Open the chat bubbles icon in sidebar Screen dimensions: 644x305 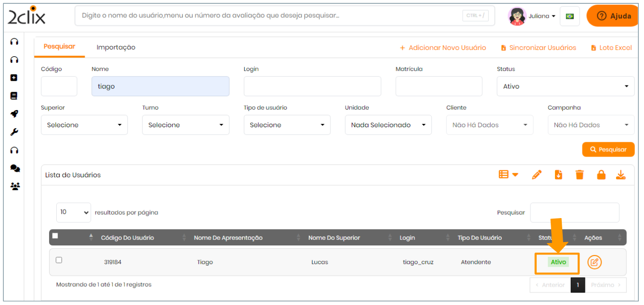(x=15, y=168)
